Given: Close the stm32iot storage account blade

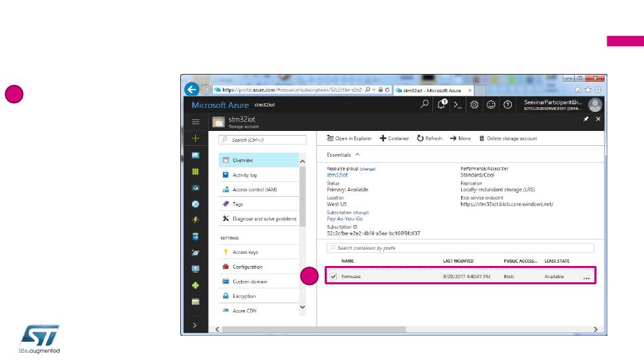Looking at the screenshot, I should click(x=598, y=119).
